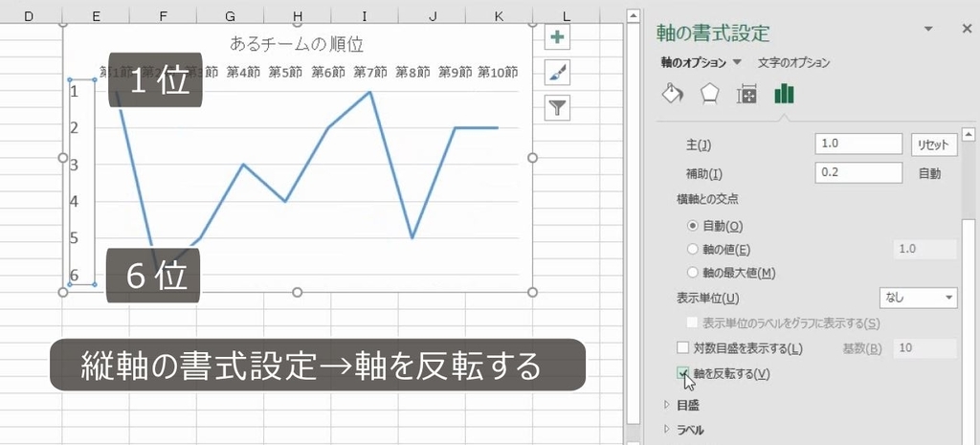Expand the 目盛 section
The height and width of the screenshot is (445, 980).
(688, 405)
